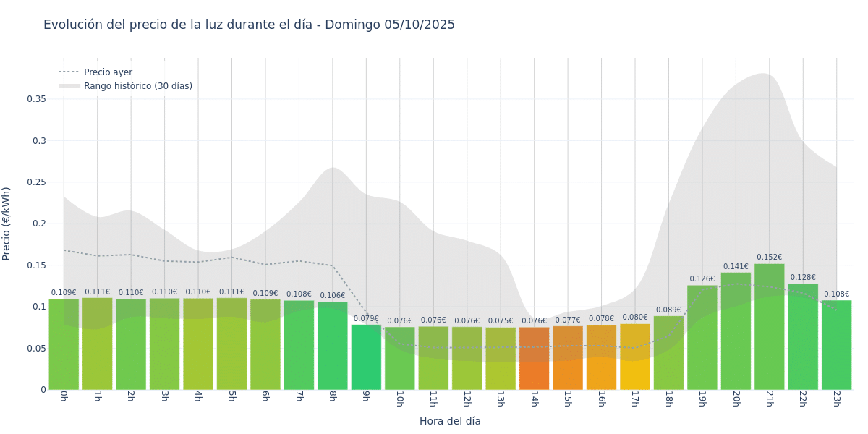Click the "Hora del día" x-axis title
The width and height of the screenshot is (868, 434).
[450, 421]
